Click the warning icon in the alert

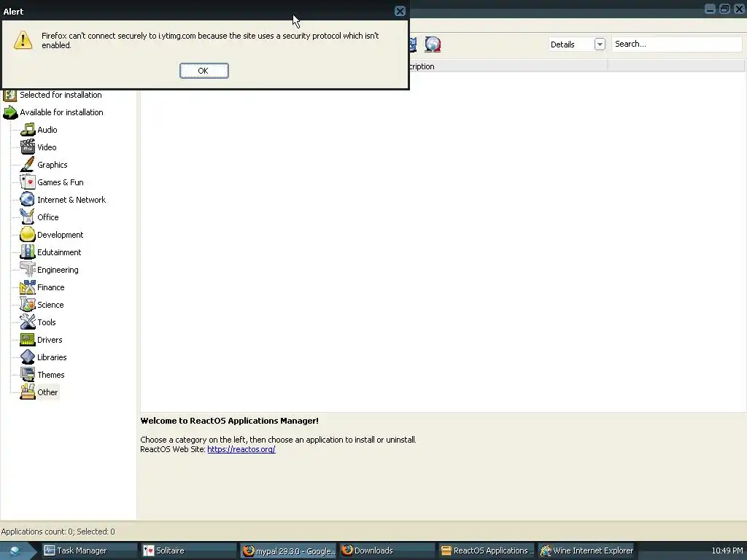23,40
